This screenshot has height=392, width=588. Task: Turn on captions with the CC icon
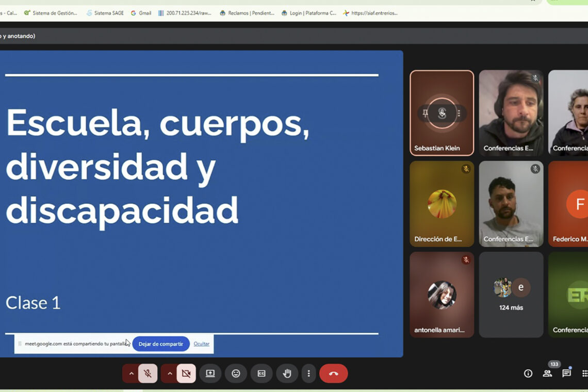tap(262, 373)
